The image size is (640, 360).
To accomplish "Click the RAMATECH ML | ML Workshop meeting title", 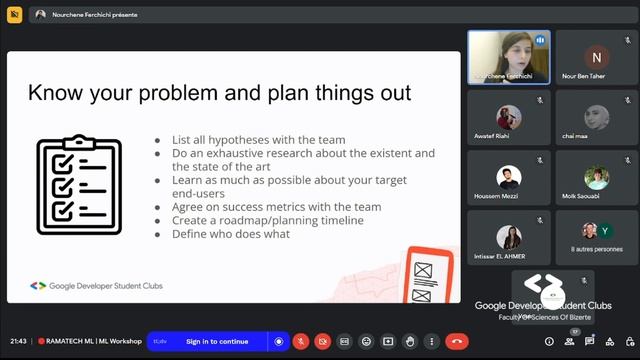I will (x=93, y=341).
